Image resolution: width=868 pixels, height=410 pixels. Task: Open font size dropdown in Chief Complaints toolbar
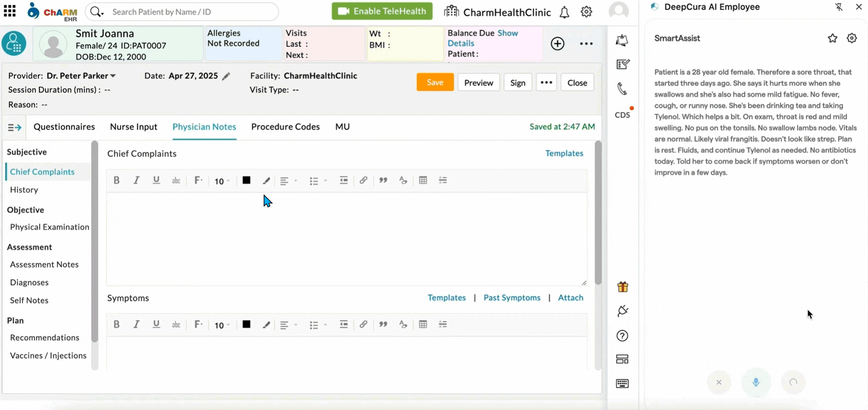tap(222, 181)
